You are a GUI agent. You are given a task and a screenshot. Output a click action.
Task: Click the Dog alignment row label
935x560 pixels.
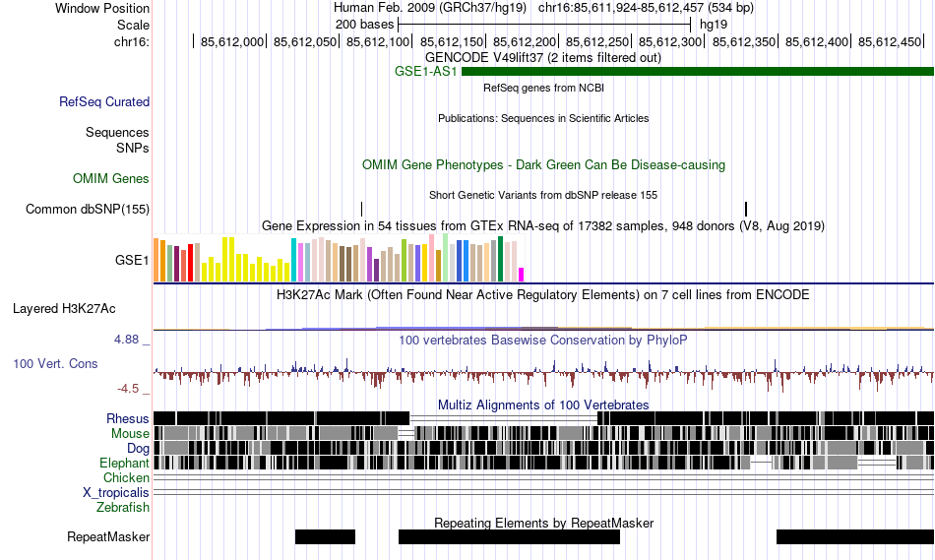pos(138,449)
